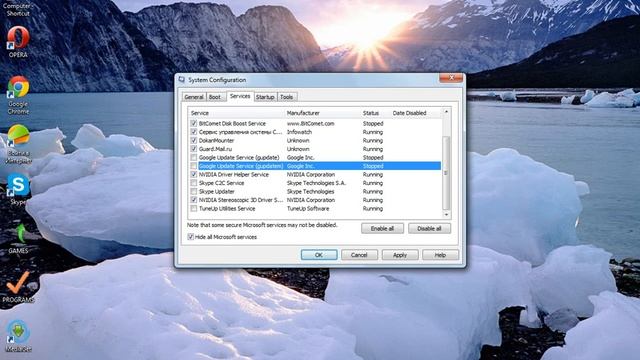Open the GAMES desktop shortcut

(18, 239)
